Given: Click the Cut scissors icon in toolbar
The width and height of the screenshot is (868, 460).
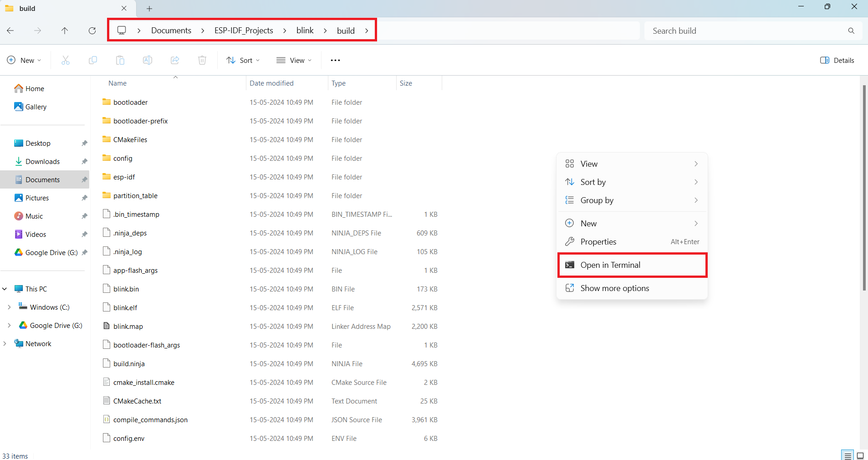Looking at the screenshot, I should tap(66, 60).
